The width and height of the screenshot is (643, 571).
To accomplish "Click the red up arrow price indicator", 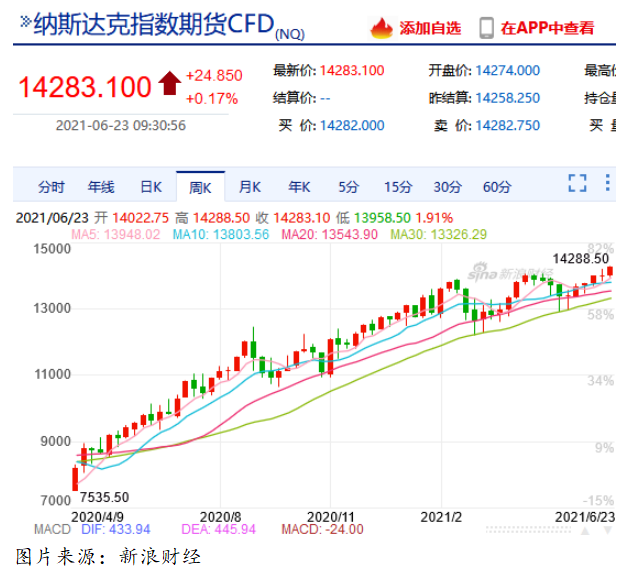I will pos(169,83).
